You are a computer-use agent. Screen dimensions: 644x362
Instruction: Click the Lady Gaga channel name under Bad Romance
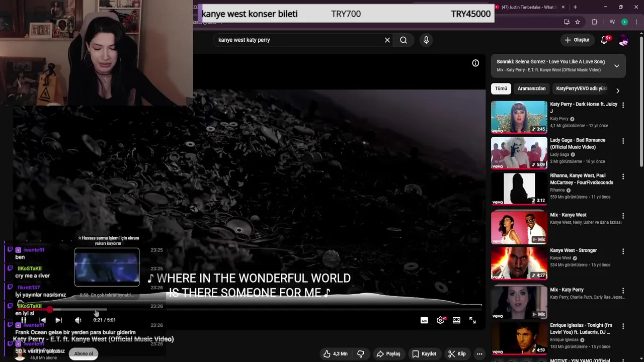pos(559,155)
